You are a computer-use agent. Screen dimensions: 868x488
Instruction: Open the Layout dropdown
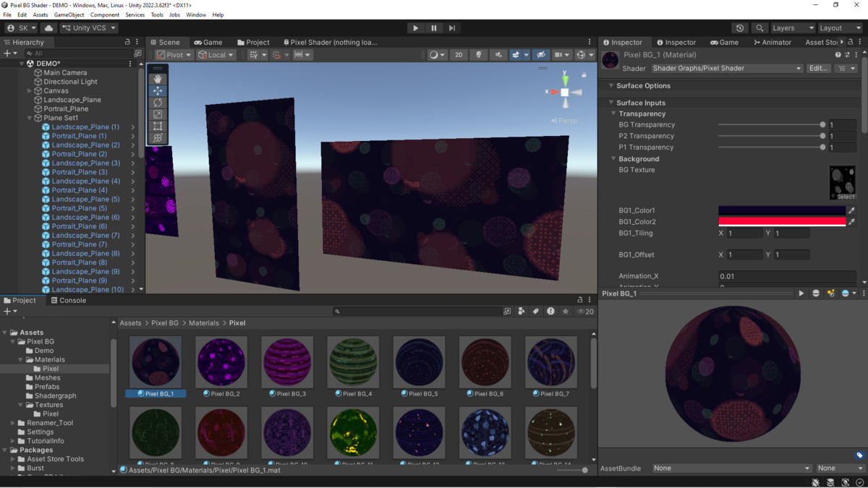click(839, 28)
